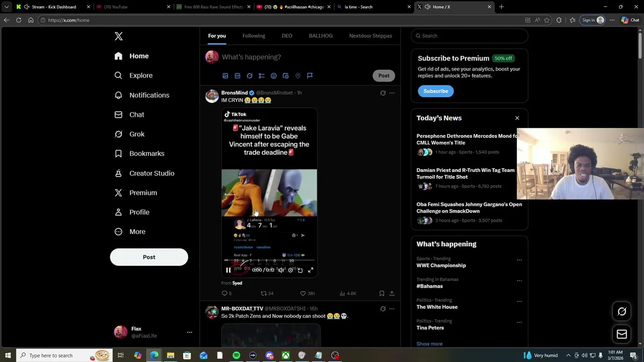Image resolution: width=644 pixels, height=362 pixels.
Task: Open floating messages button at bottom right
Action: coord(622,334)
